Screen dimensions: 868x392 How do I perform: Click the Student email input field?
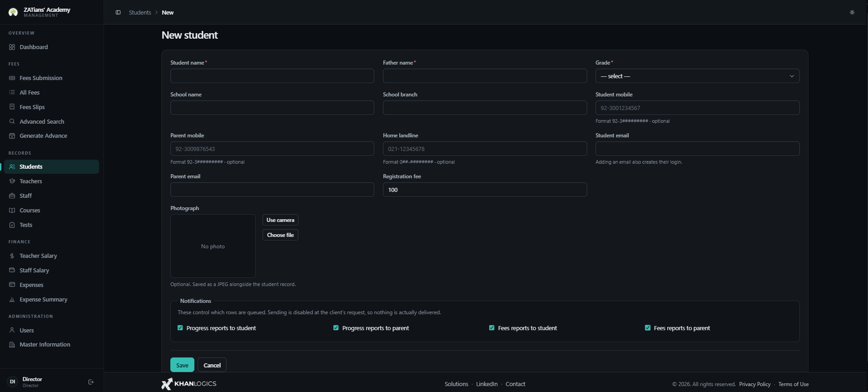pos(697,149)
